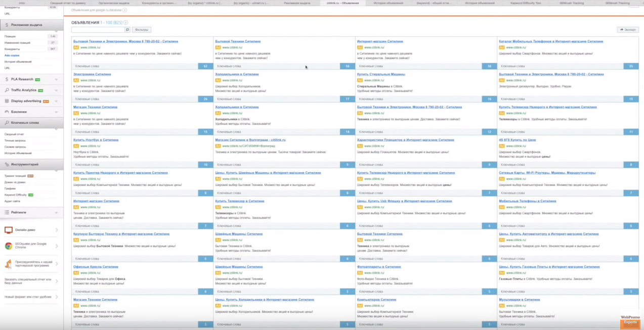The height and width of the screenshot is (330, 644).
Task: Click the search magnifier icon beside the filter field
Action: [127, 30]
